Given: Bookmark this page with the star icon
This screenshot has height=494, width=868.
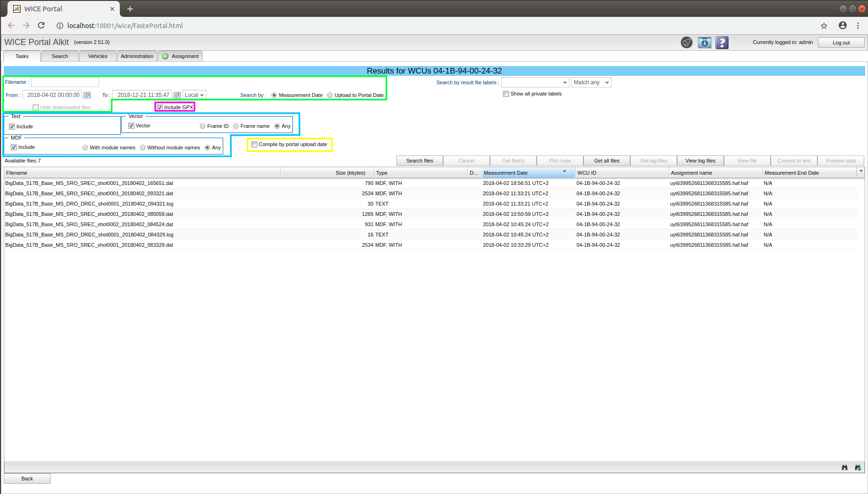Looking at the screenshot, I should click(824, 26).
